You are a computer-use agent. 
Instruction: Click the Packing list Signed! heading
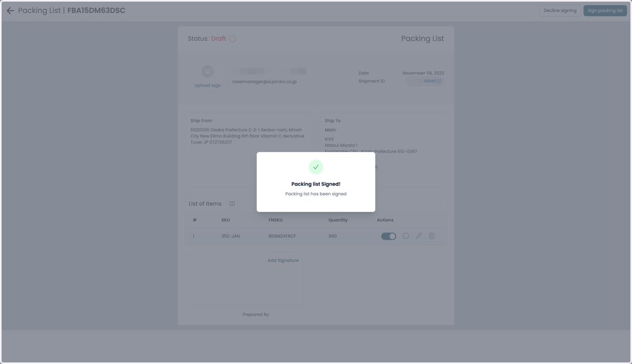316,184
